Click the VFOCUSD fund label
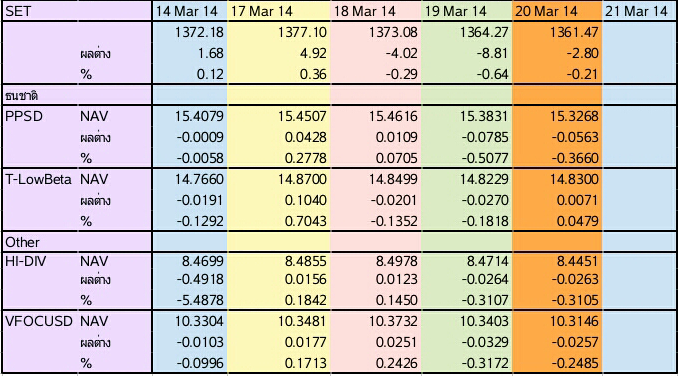The width and height of the screenshot is (678, 376). coord(38,321)
